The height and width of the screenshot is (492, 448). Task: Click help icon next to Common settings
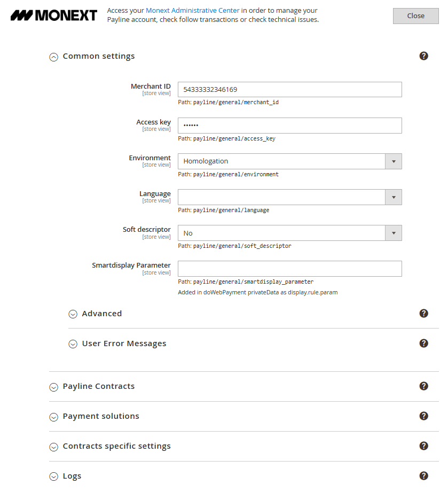(x=423, y=56)
